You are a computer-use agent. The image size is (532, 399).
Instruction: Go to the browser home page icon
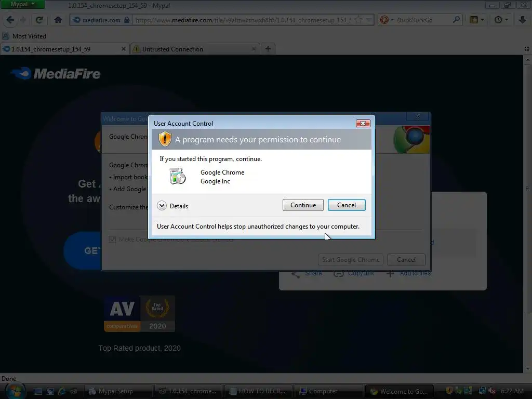58,20
